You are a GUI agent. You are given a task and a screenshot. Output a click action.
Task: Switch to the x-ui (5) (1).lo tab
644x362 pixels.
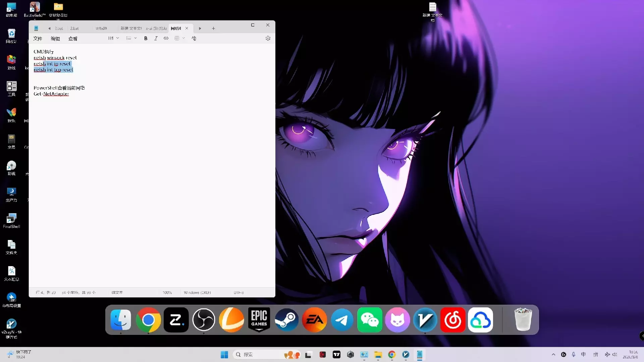(156, 28)
